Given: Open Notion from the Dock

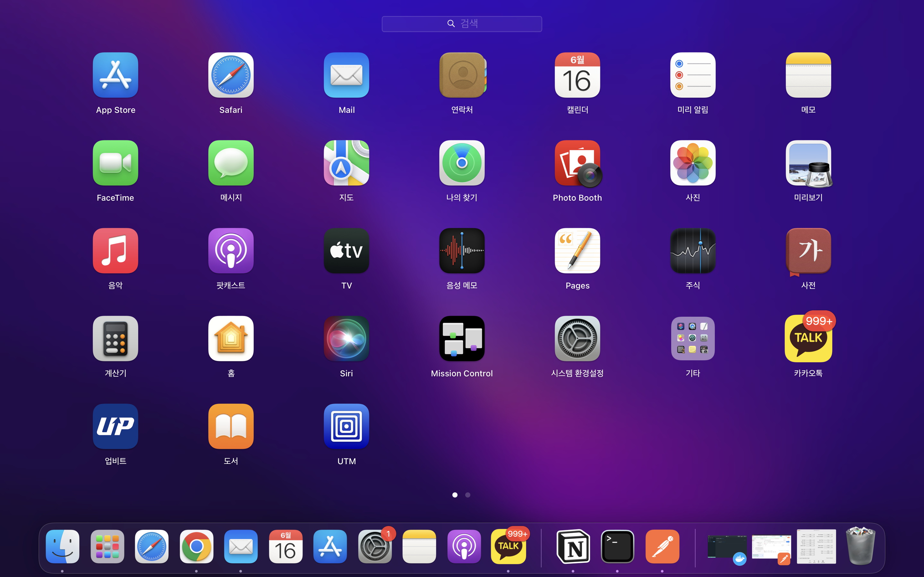Looking at the screenshot, I should tap(573, 547).
